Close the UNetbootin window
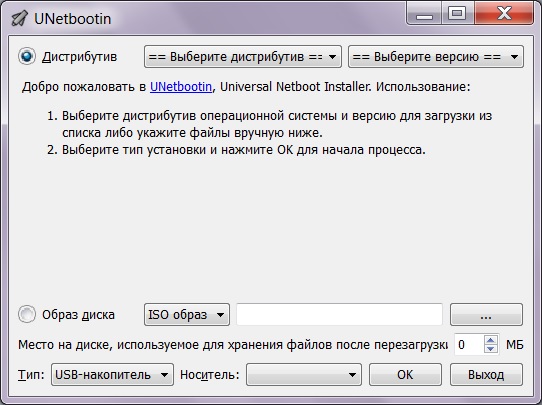This screenshot has width=542, height=405. click(x=504, y=14)
